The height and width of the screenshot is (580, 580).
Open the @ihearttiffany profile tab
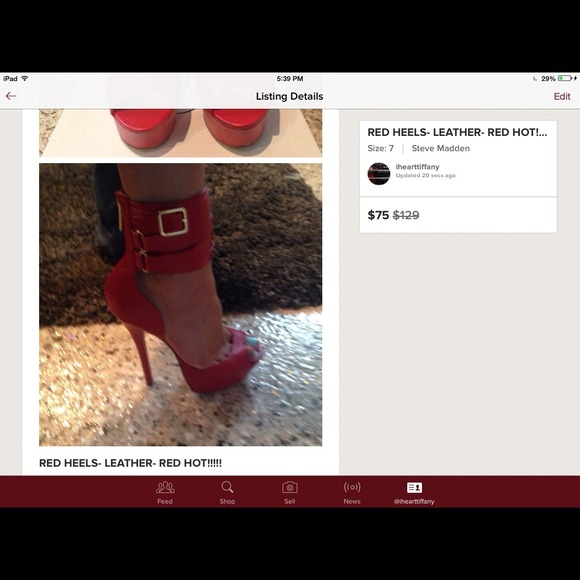coord(414,493)
